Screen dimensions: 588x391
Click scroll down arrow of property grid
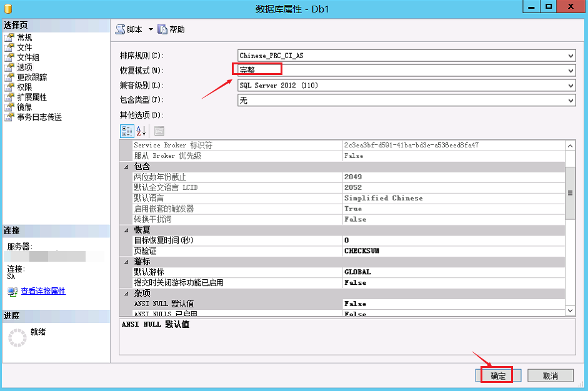click(x=570, y=310)
